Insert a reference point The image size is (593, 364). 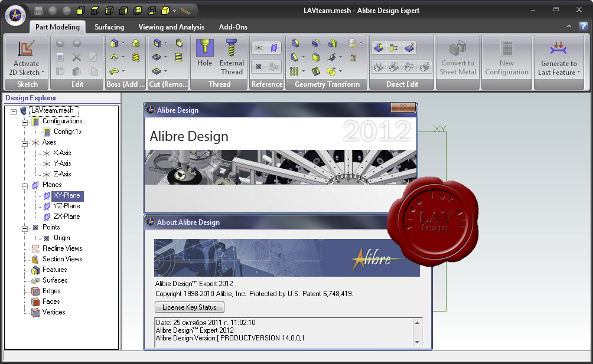pyautogui.click(x=259, y=67)
